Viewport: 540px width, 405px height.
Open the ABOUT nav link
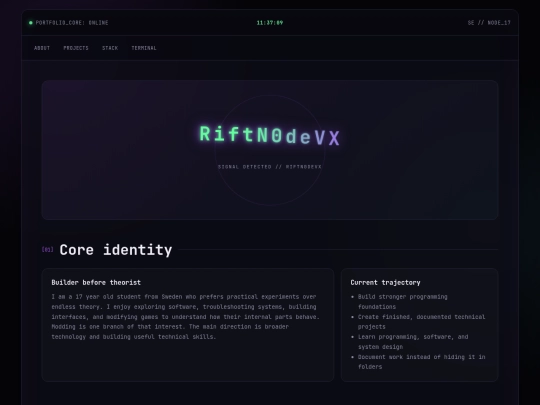pos(42,48)
